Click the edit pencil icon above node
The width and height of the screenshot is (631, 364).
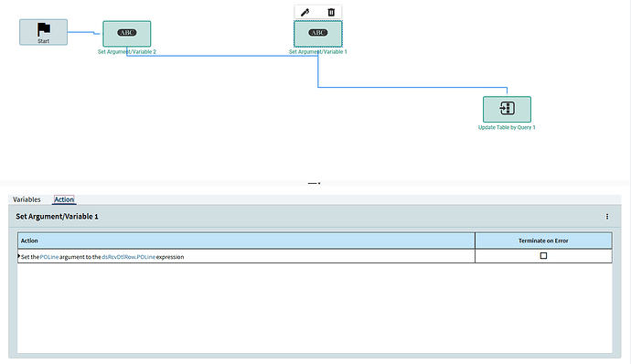tap(305, 12)
